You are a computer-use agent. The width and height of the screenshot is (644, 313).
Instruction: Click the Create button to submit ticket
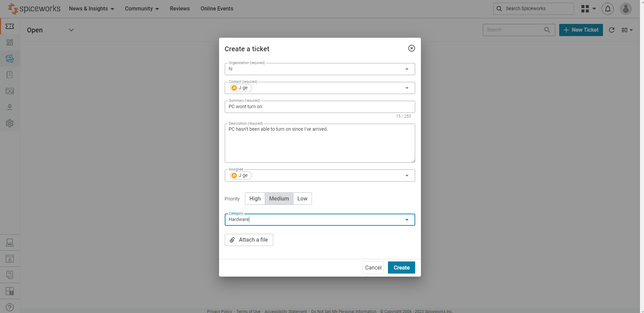401,267
